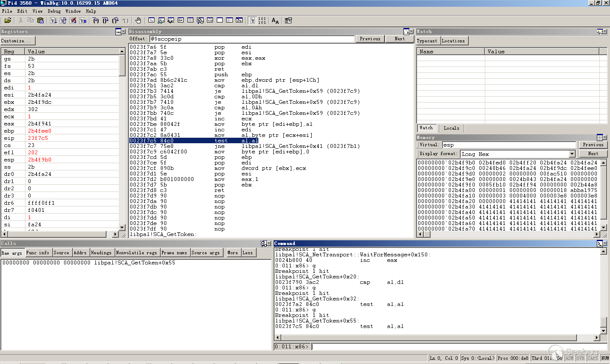Enable Frame nums in the Calls panel
This screenshot has height=364, width=610.
174,253
